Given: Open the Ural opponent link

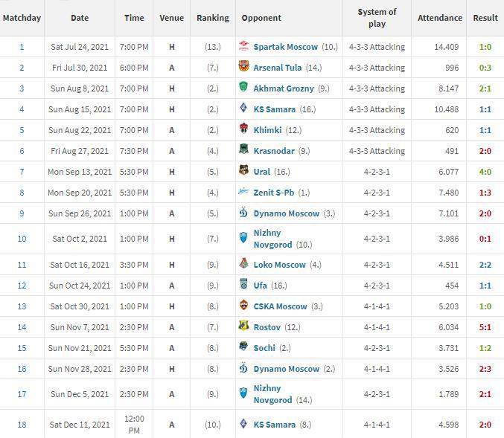Looking at the screenshot, I should [261, 172].
